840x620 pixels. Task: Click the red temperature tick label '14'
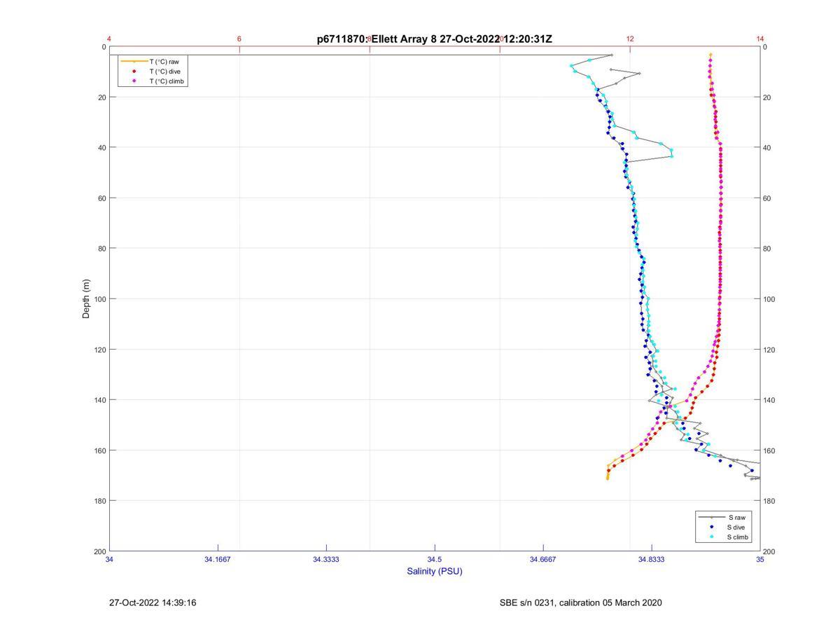click(x=760, y=39)
